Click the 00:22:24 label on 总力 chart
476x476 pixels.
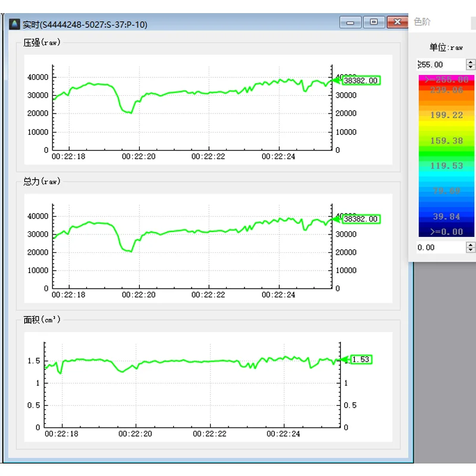278,295
